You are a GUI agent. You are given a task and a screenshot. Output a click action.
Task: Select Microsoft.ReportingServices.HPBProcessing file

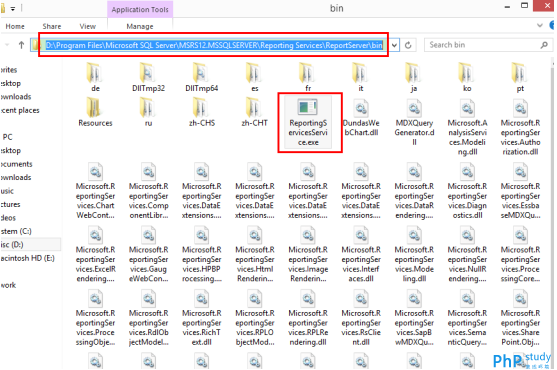(x=201, y=254)
